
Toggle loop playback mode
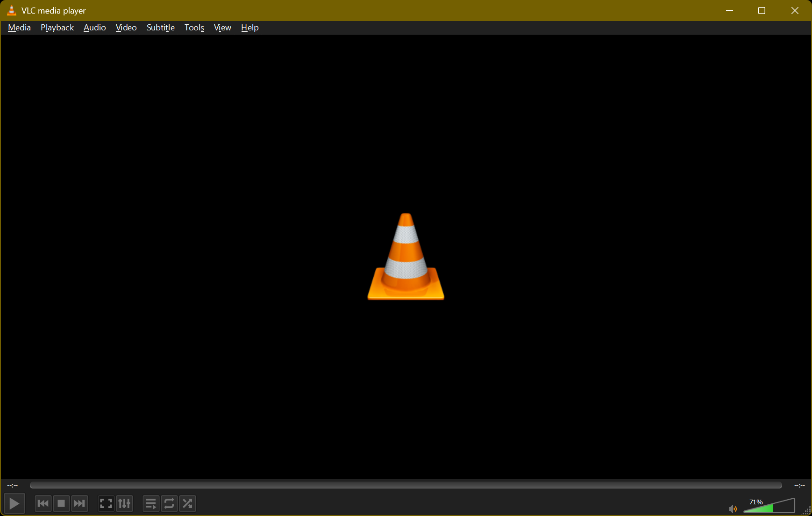169,503
